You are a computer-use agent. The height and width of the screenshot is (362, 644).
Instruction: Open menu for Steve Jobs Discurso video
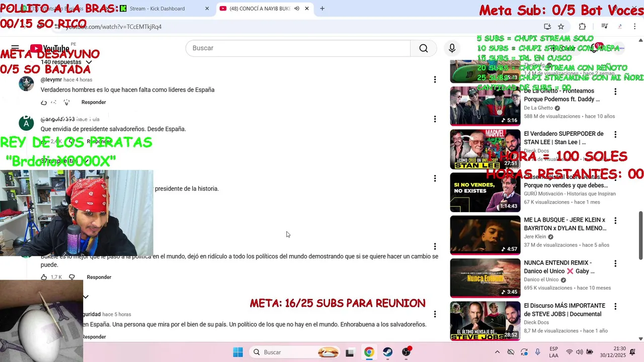[x=615, y=306]
